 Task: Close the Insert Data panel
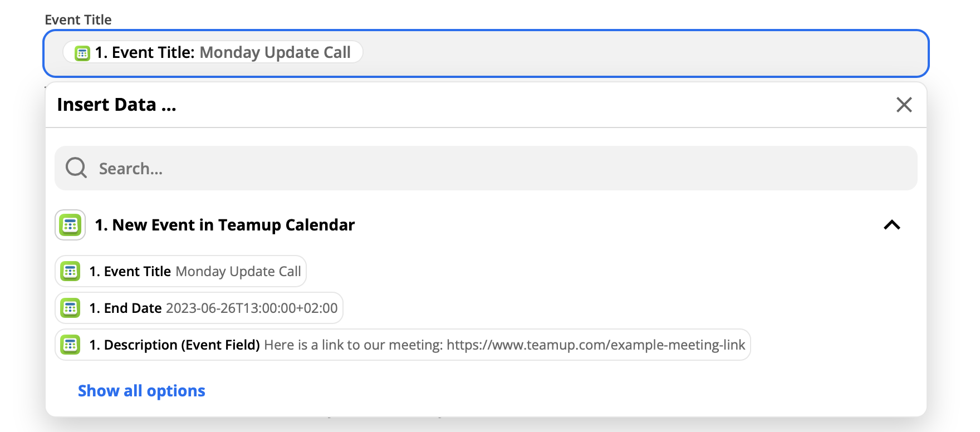pyautogui.click(x=904, y=105)
